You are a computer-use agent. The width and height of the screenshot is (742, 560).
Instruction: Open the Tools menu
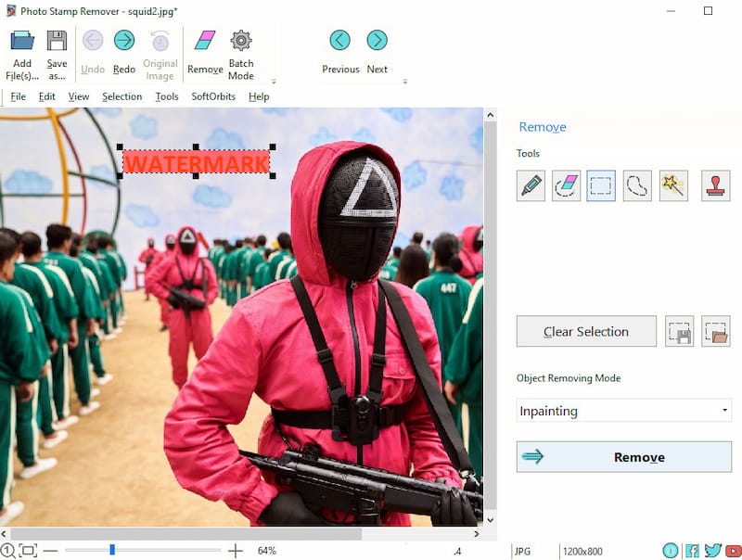pos(167,96)
